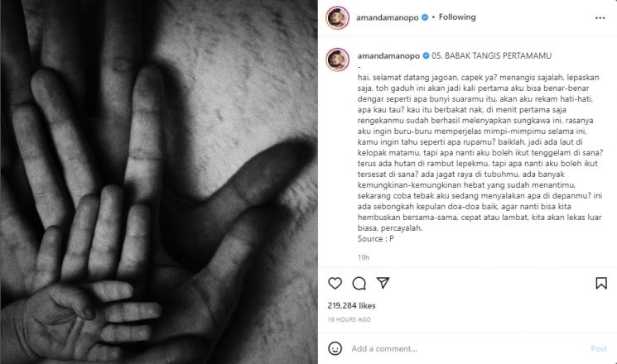617x364 pixels.
Task: Open amandamanopo username in header
Action: coord(388,17)
